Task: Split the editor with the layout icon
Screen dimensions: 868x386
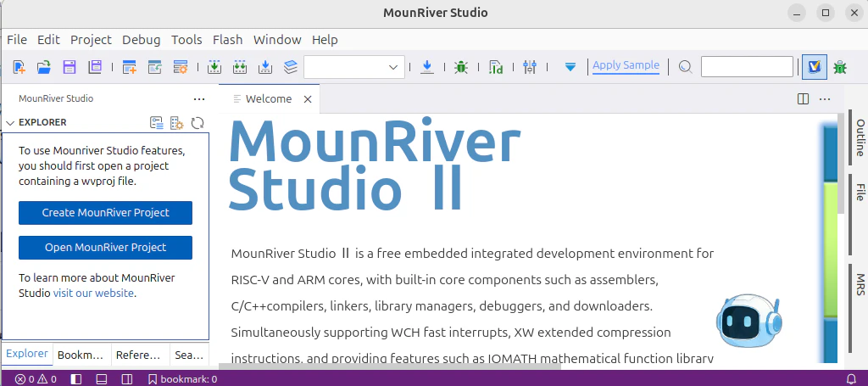Action: click(x=803, y=99)
